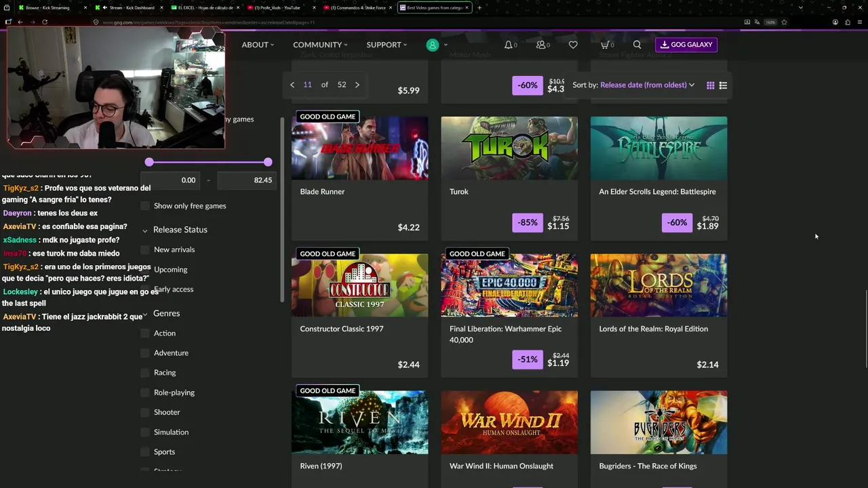Expand the account menu chevron
Image resolution: width=868 pixels, height=488 pixels.
(446, 45)
